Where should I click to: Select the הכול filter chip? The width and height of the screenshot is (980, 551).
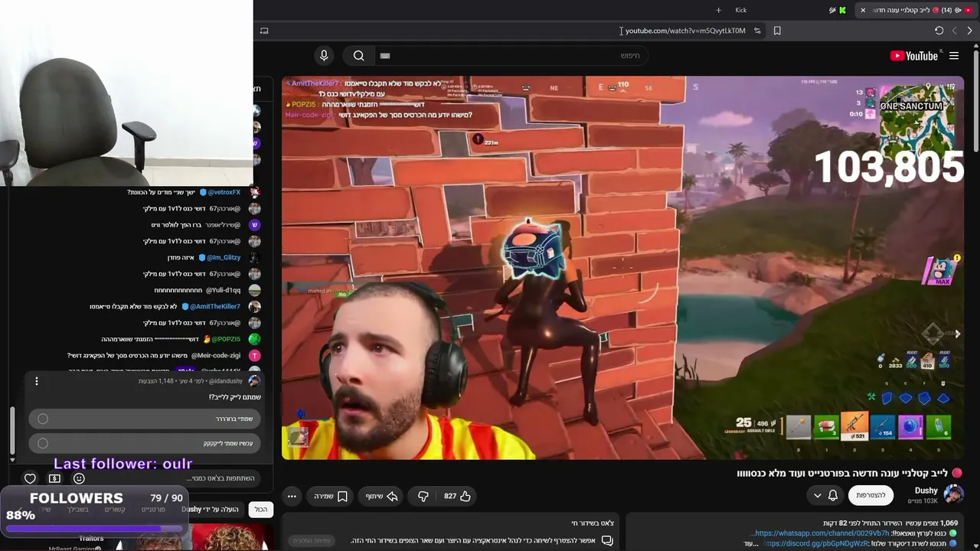[x=261, y=509]
